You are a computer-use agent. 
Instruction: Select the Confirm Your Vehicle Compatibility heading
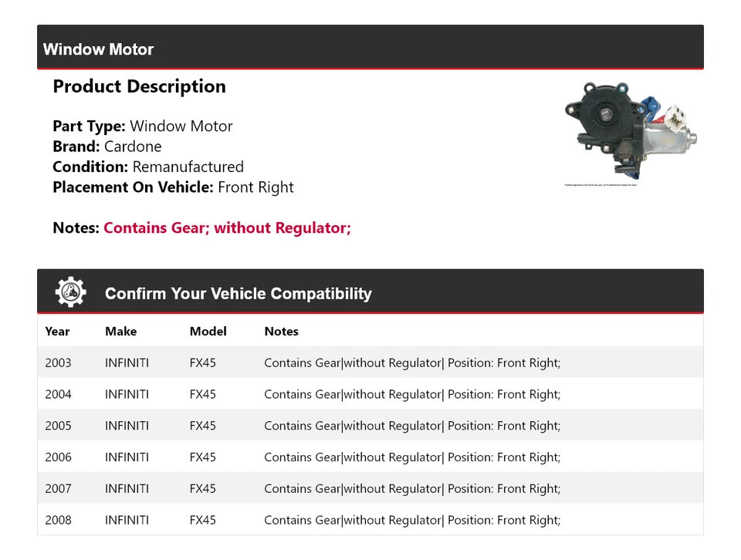click(238, 294)
